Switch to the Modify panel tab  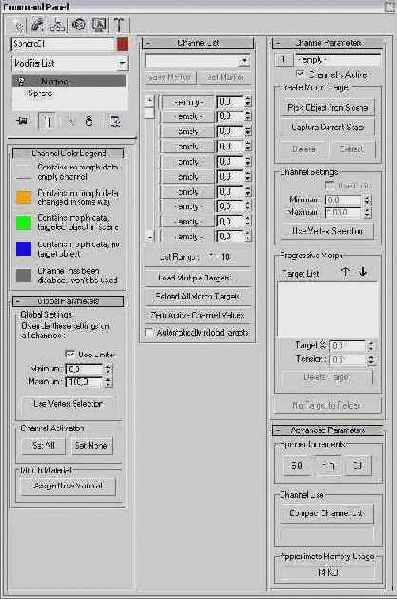click(x=37, y=25)
